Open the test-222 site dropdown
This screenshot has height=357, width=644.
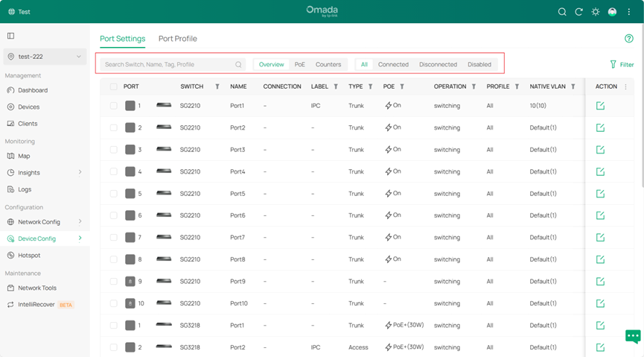tap(45, 57)
